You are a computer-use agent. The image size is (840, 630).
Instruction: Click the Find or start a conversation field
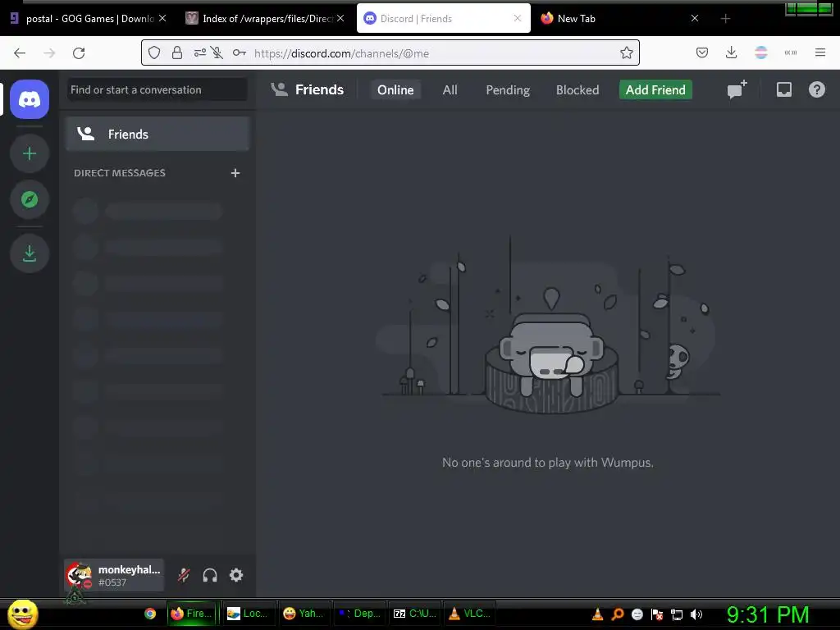157,89
